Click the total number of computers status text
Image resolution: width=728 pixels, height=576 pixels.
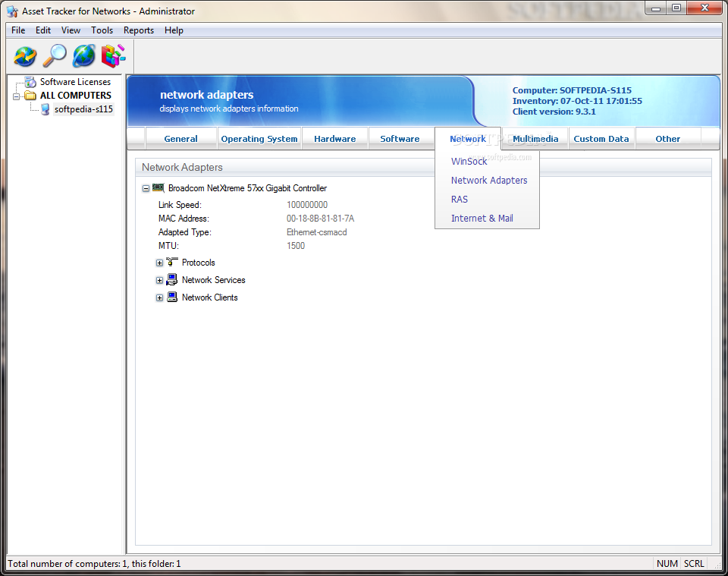pyautogui.click(x=94, y=563)
